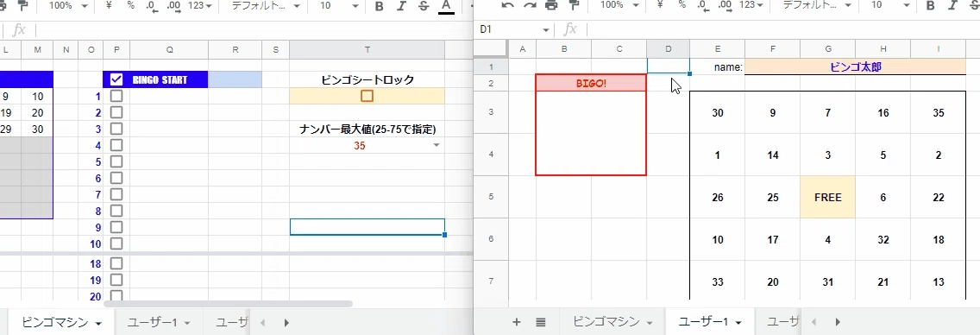This screenshot has width=980, height=335.
Task: Click the ビンゴ太郎 name cell
Action: (x=855, y=66)
